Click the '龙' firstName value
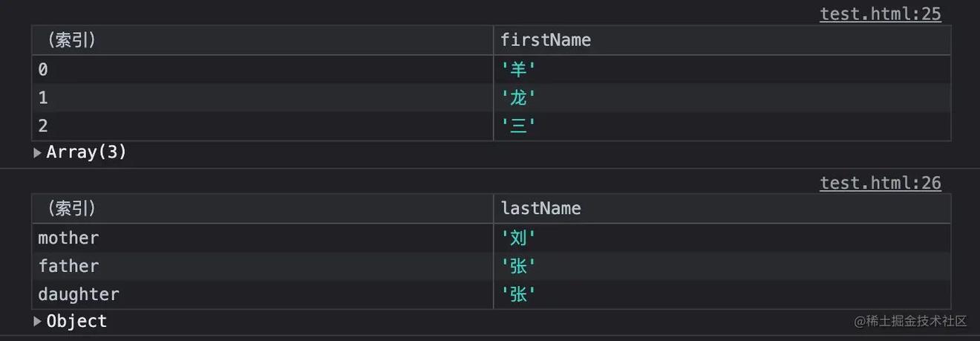980x341 pixels. click(518, 98)
